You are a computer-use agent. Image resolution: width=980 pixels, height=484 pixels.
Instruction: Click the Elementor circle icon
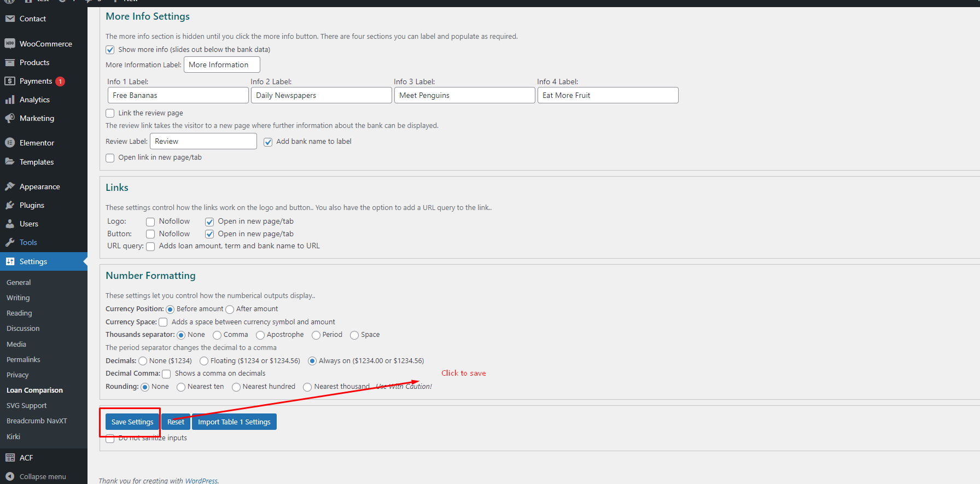click(x=10, y=143)
